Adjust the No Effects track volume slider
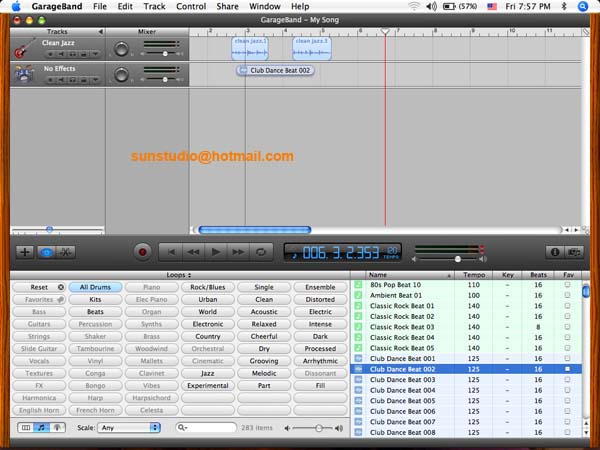This screenshot has height=450, width=600. click(x=165, y=80)
